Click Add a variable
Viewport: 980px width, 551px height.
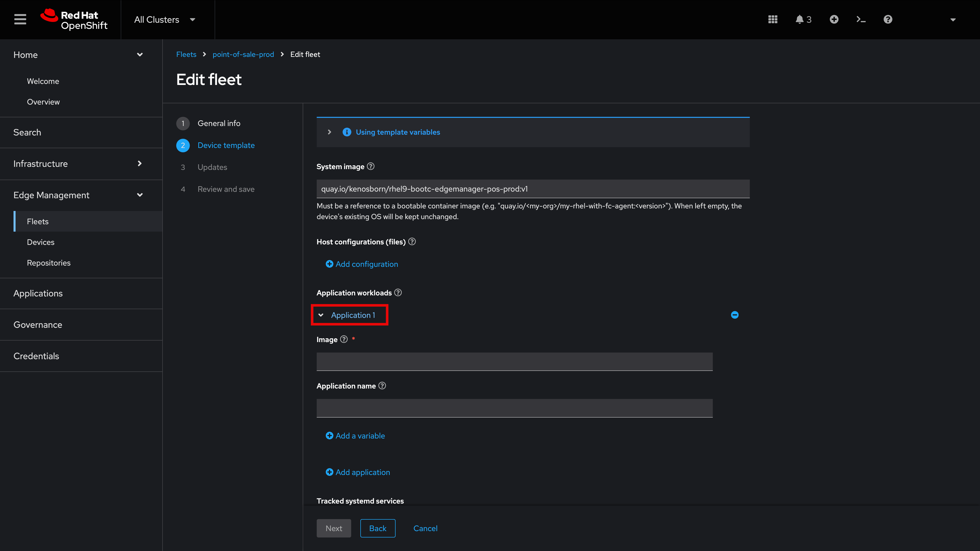tap(355, 436)
